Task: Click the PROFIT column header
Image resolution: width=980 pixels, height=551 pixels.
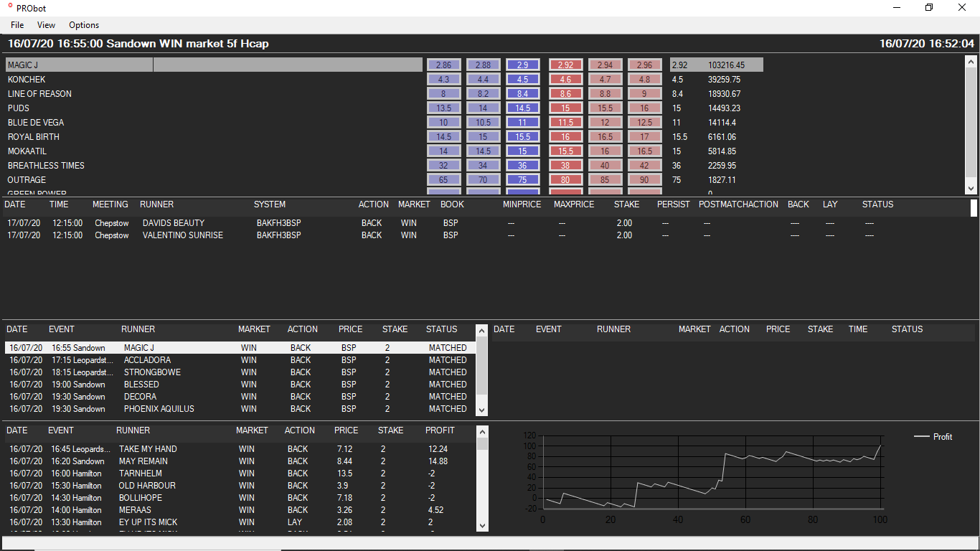Action: pos(440,430)
